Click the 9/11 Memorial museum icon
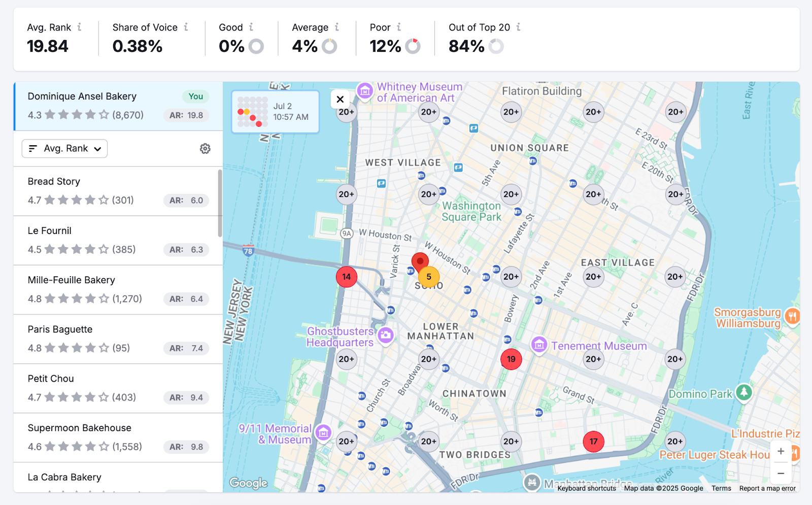Screen dimensions: 812x505 pos(323,433)
